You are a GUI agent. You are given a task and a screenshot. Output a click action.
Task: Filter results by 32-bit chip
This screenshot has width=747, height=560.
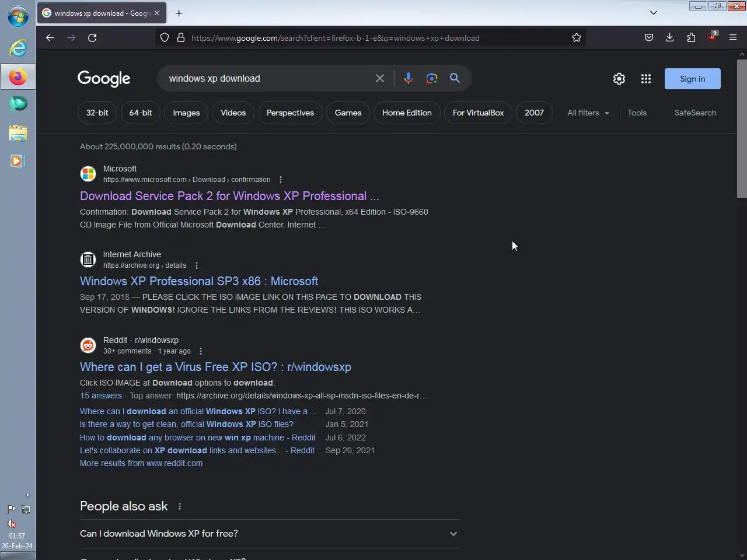[x=97, y=113]
